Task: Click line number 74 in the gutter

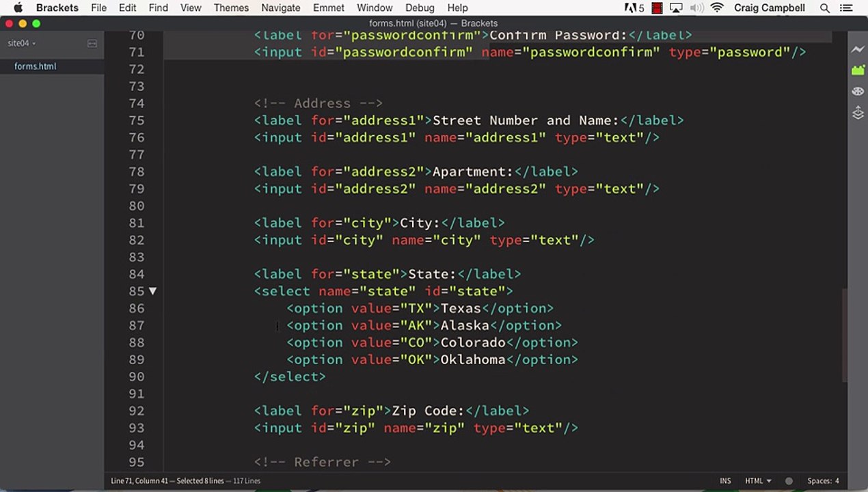Action: tap(136, 103)
